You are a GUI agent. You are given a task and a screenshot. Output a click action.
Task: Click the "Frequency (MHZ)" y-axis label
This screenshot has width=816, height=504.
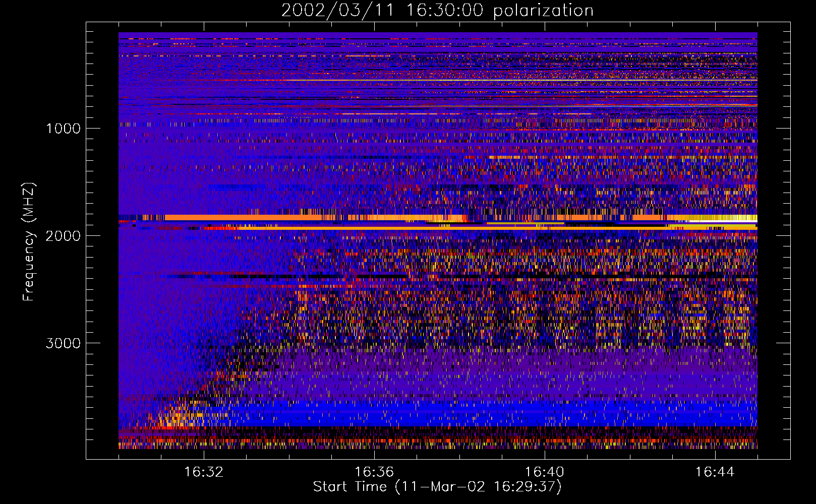[29, 242]
